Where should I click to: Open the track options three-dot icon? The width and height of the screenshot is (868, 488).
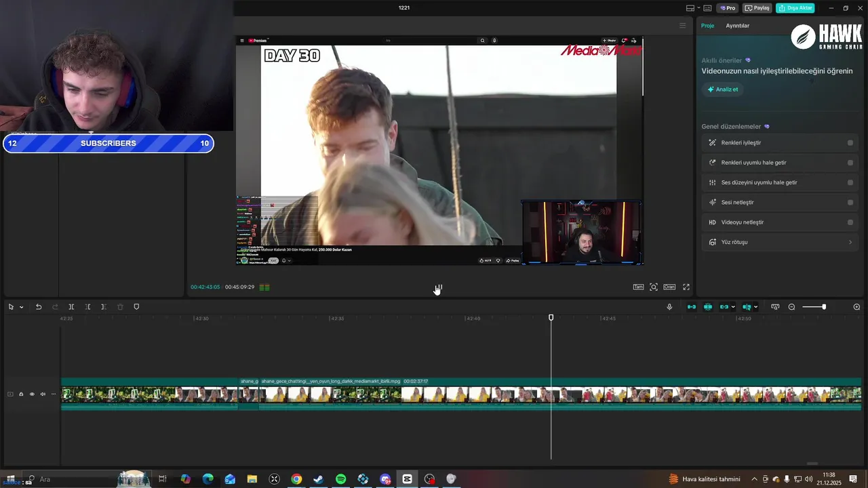[54, 394]
